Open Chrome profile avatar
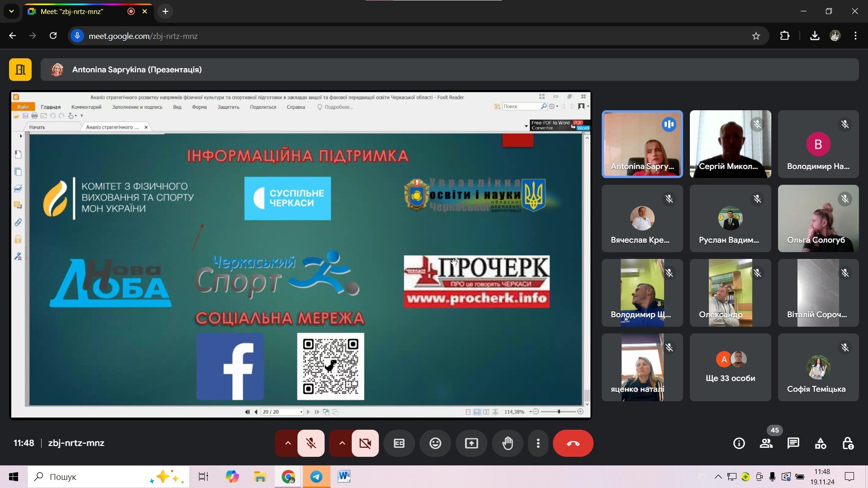868x488 pixels. click(x=835, y=36)
